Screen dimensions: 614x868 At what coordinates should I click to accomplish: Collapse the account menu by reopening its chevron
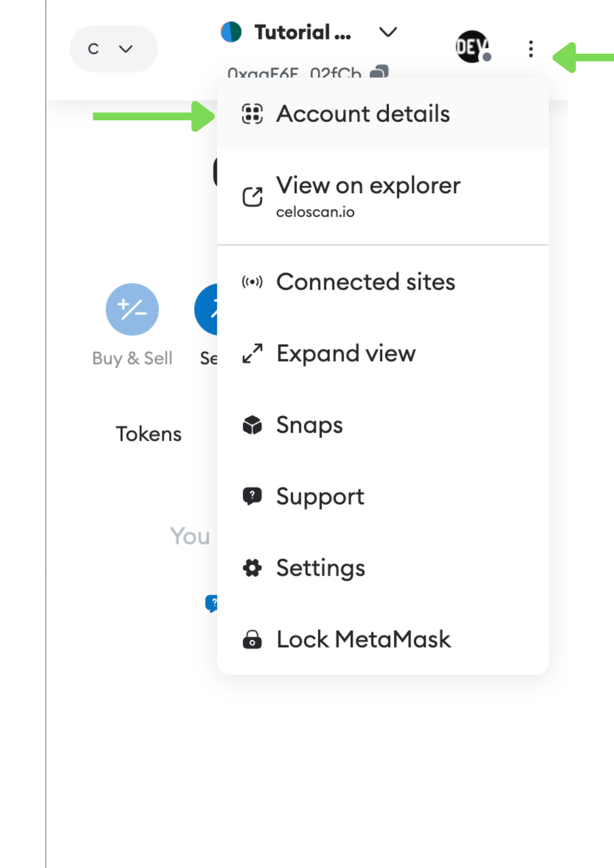tap(388, 32)
